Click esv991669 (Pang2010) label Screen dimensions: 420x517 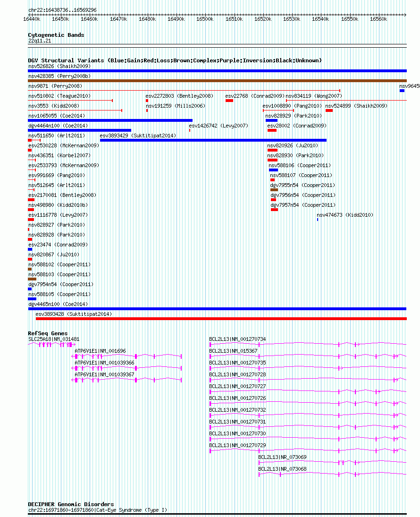pyautogui.click(x=57, y=175)
